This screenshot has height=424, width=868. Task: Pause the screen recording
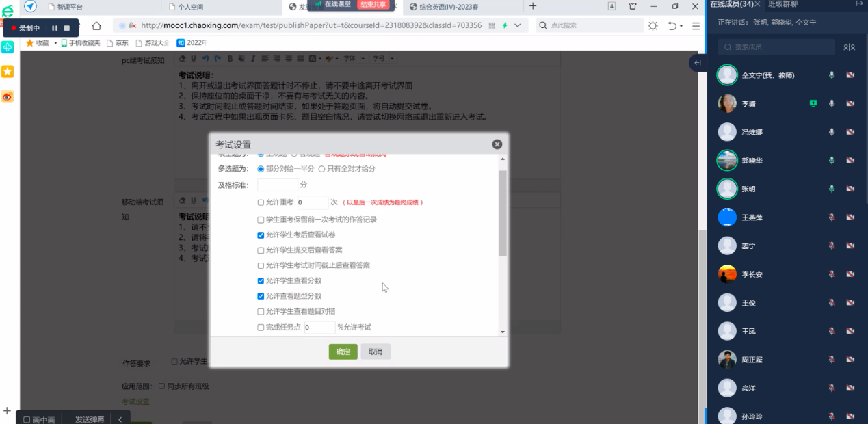55,28
